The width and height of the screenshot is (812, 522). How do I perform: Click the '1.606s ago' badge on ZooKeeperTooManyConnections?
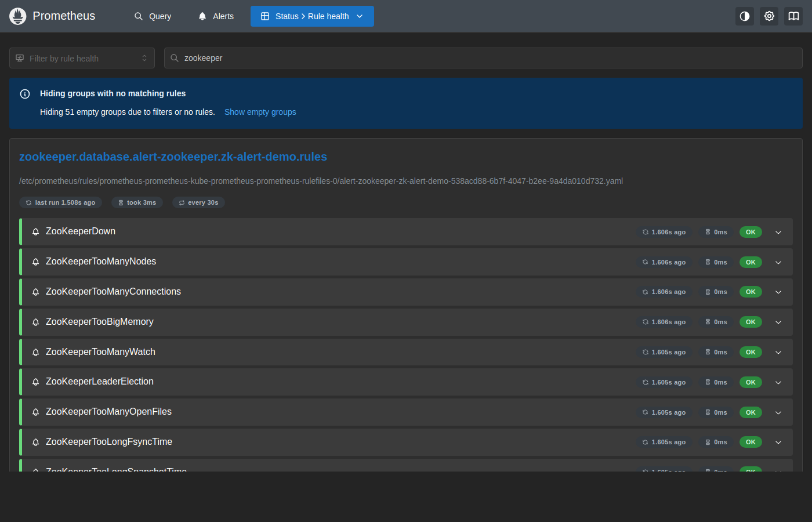click(664, 292)
